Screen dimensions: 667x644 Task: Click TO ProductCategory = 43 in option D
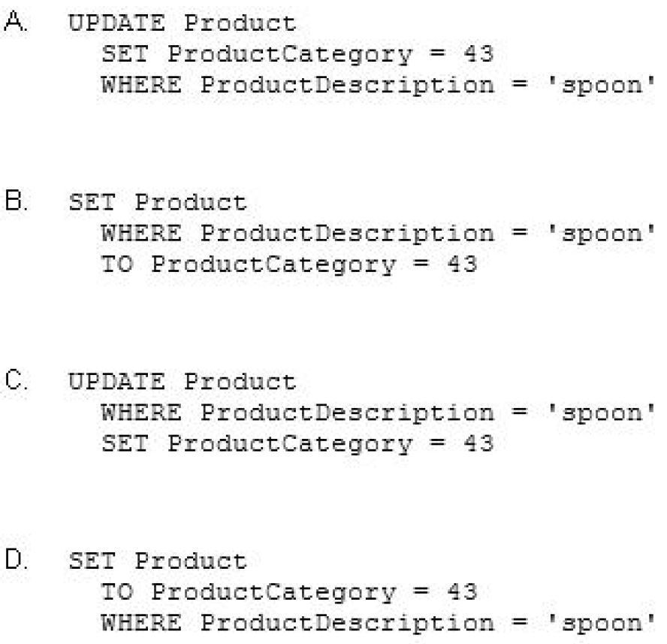pos(288,593)
